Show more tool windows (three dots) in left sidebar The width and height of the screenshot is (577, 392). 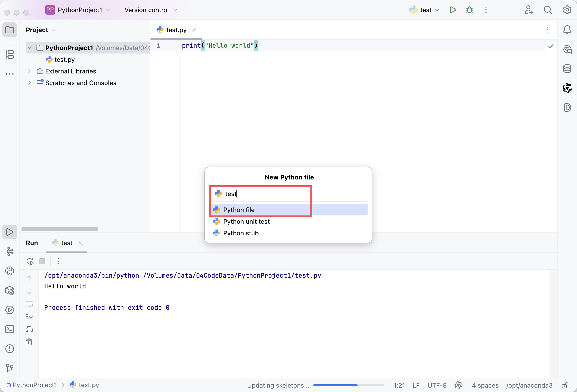pos(10,74)
